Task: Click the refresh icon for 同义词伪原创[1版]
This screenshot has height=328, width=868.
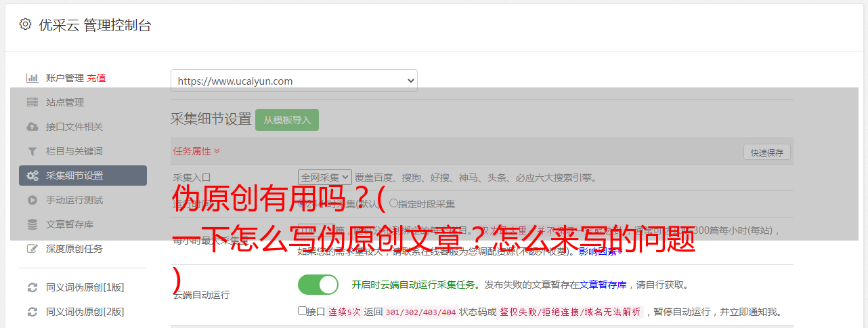Action: coord(32,287)
